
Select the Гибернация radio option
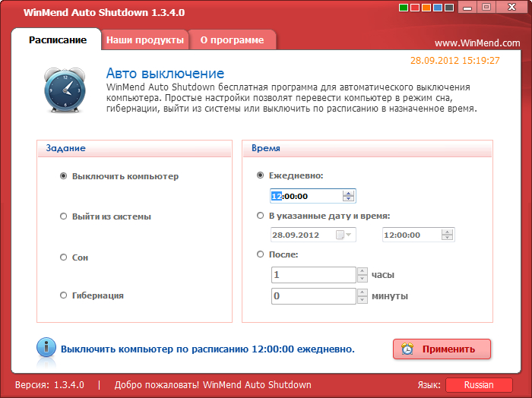coord(64,295)
